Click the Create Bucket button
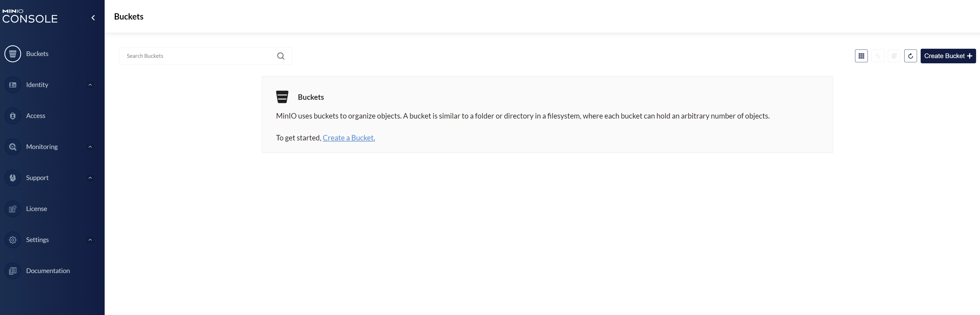980x315 pixels. click(x=948, y=56)
